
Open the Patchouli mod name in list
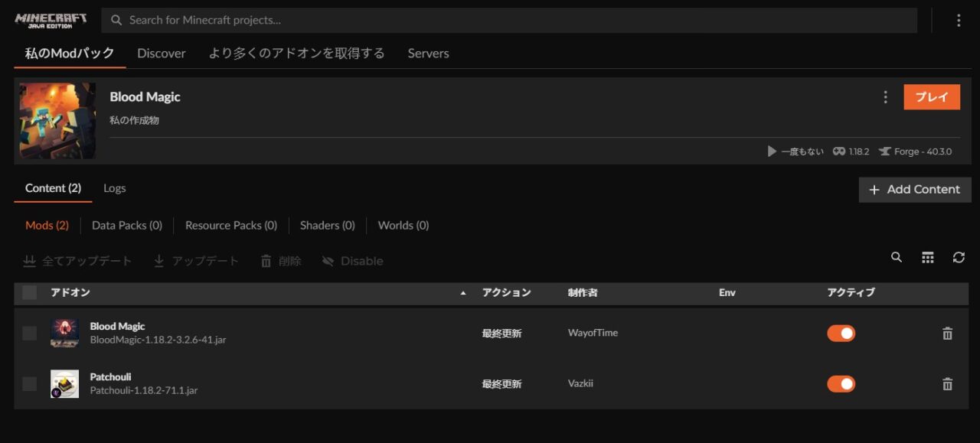click(110, 376)
